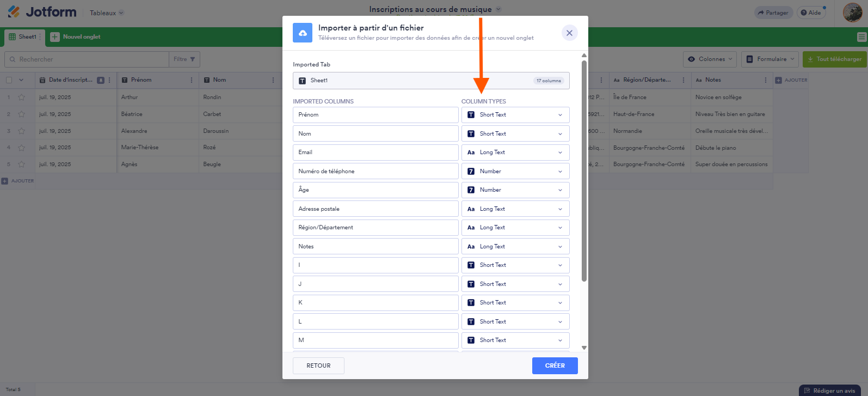Close the import dialog with X

click(569, 33)
